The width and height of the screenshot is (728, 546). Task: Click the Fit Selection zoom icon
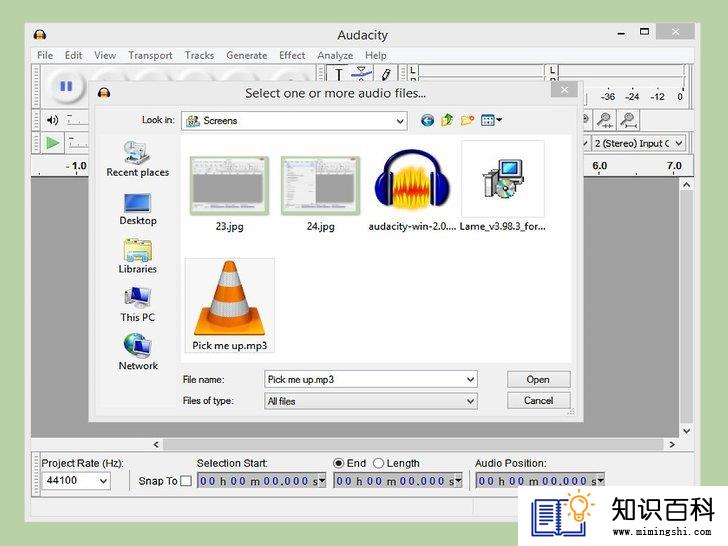pyautogui.click(x=604, y=120)
